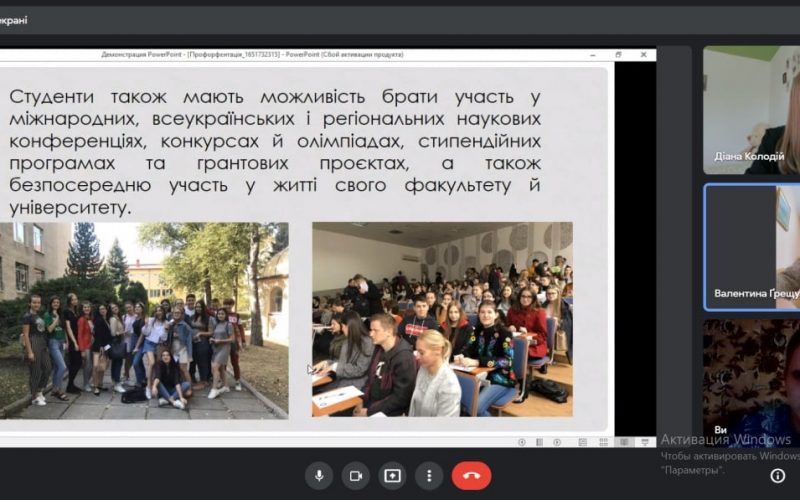Open the slide list icon between the slide arrows

click(537, 441)
